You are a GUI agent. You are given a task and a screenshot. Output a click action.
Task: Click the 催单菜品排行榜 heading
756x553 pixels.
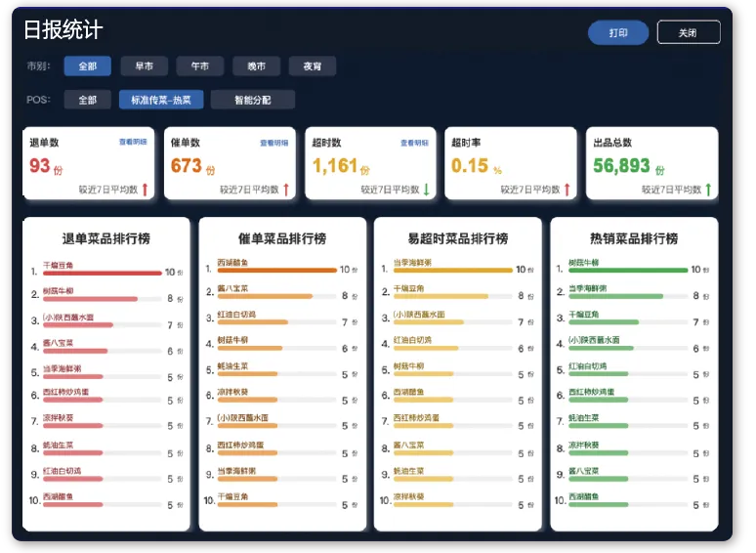coord(282,238)
